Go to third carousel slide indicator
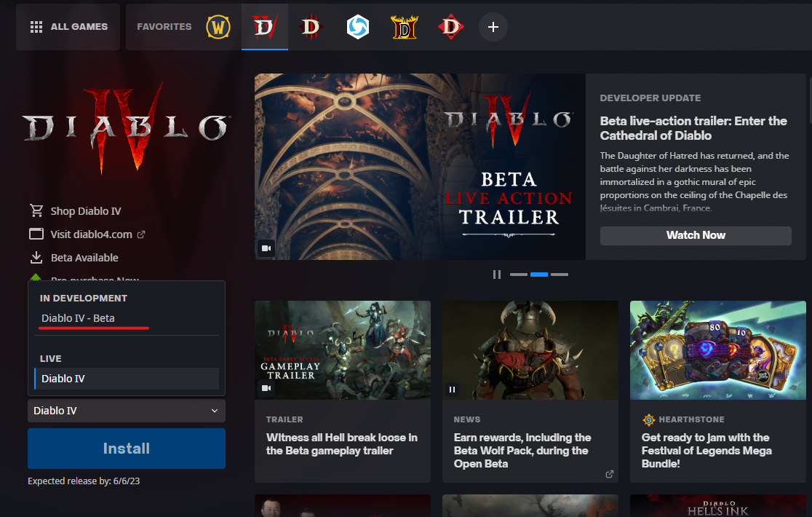This screenshot has width=812, height=517. [x=560, y=275]
